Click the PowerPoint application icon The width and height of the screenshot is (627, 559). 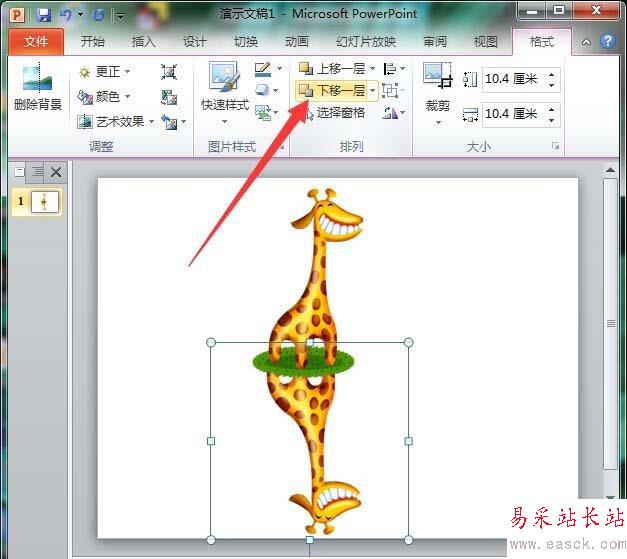[17, 15]
